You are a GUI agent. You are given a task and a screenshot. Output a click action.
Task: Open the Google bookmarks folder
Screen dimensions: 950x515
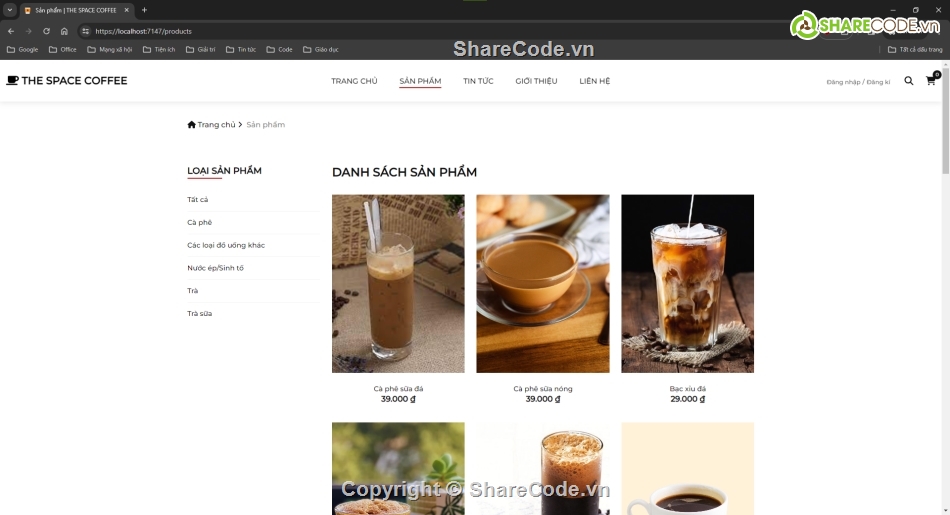point(22,49)
